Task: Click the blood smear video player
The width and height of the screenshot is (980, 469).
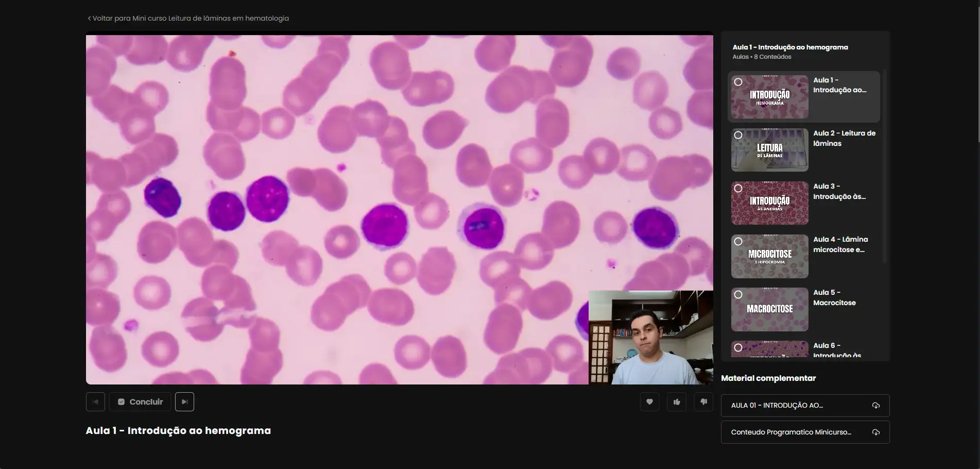Action: point(400,208)
